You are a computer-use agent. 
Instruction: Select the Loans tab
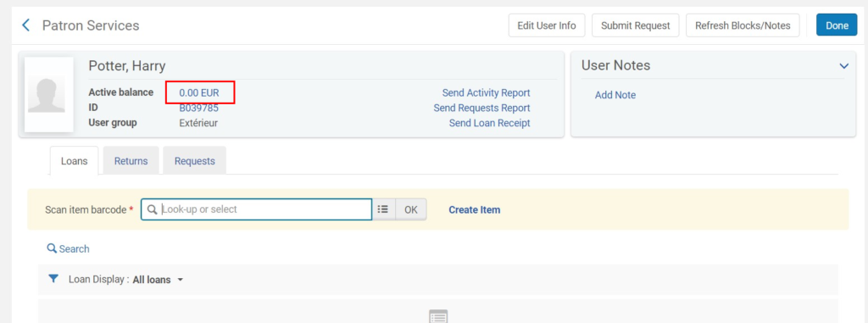click(75, 161)
